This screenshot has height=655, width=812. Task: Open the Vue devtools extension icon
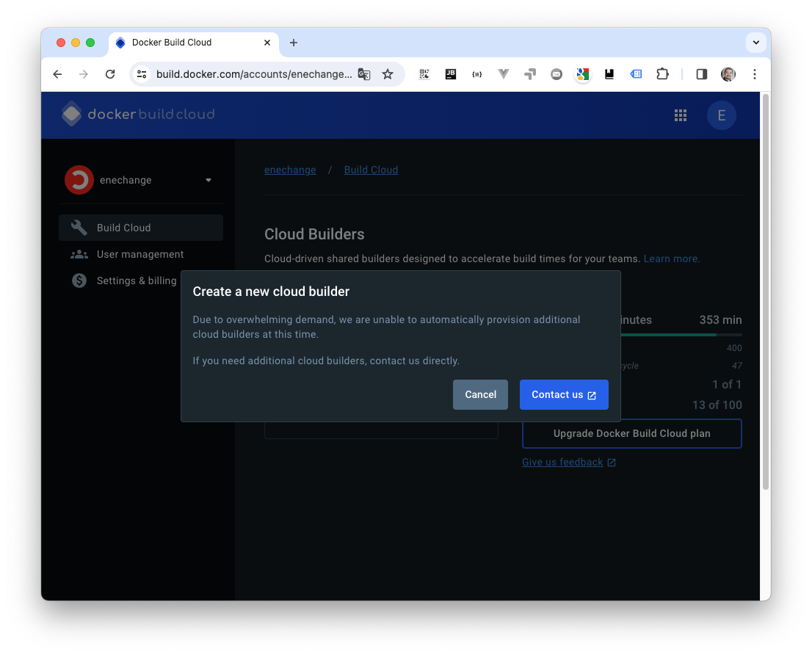click(x=504, y=74)
